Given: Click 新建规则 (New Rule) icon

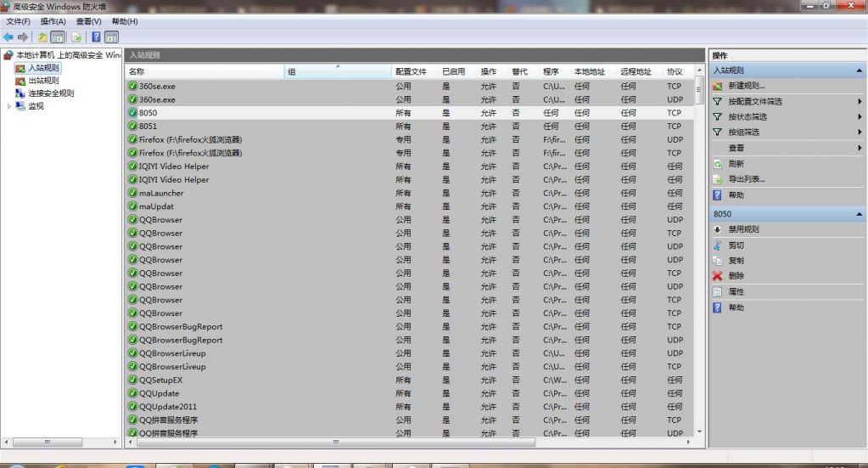Looking at the screenshot, I should pos(718,86).
